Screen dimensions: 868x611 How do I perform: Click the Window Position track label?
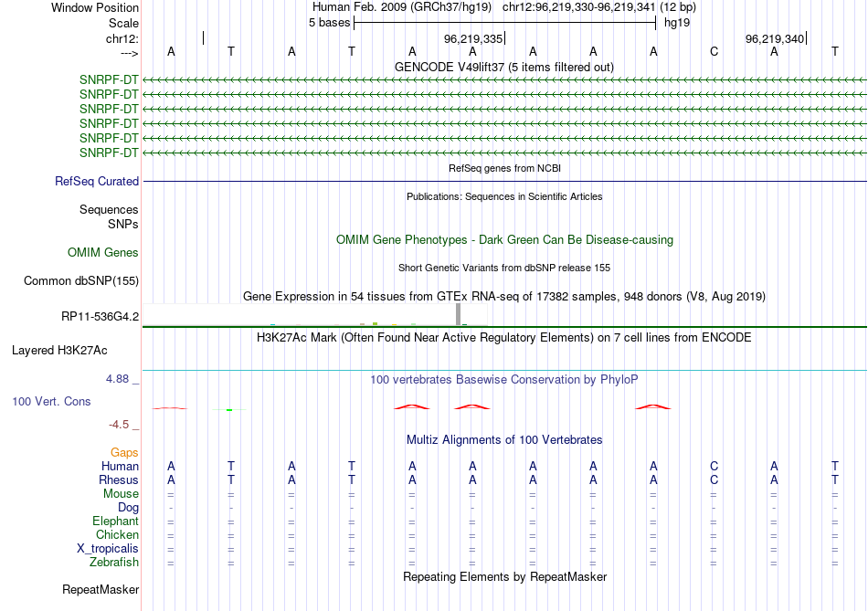pos(95,7)
